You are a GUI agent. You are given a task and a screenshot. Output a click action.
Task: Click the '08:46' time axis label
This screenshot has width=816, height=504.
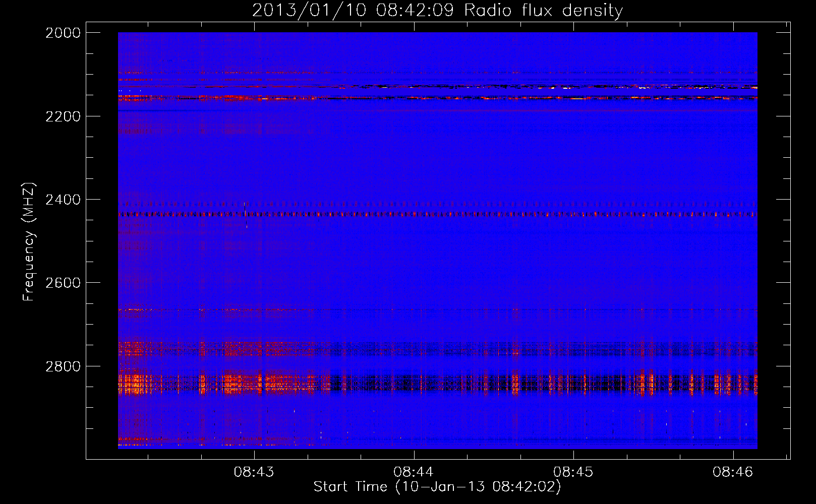tap(733, 472)
